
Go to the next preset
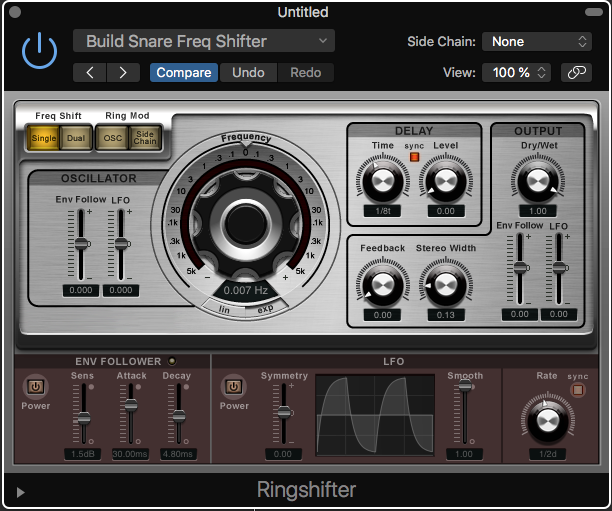[x=123, y=73]
